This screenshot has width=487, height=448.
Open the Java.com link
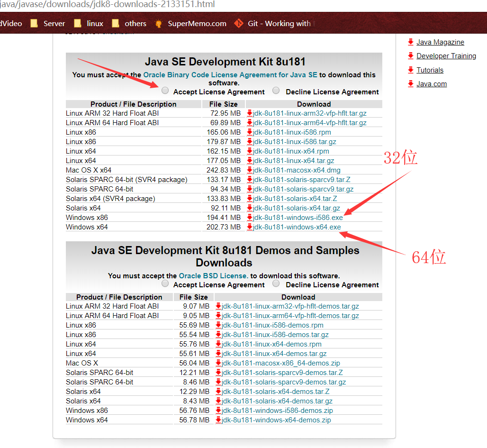432,84
